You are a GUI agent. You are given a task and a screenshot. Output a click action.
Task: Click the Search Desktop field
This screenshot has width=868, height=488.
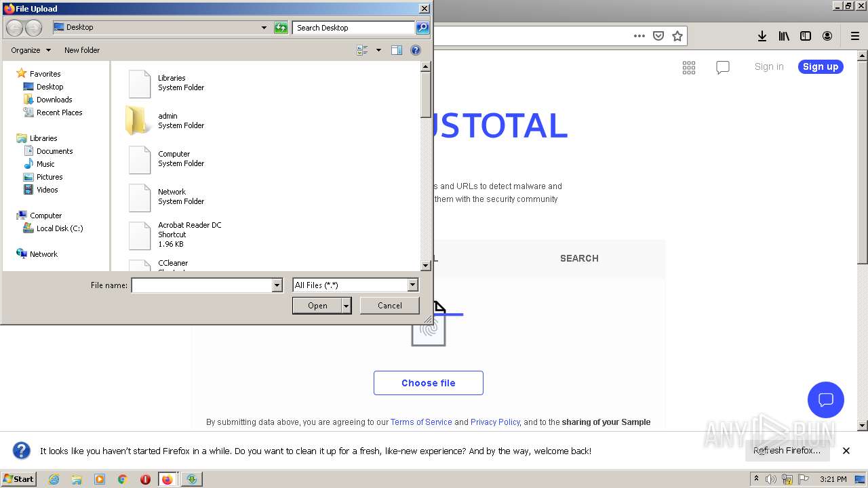[x=353, y=28]
